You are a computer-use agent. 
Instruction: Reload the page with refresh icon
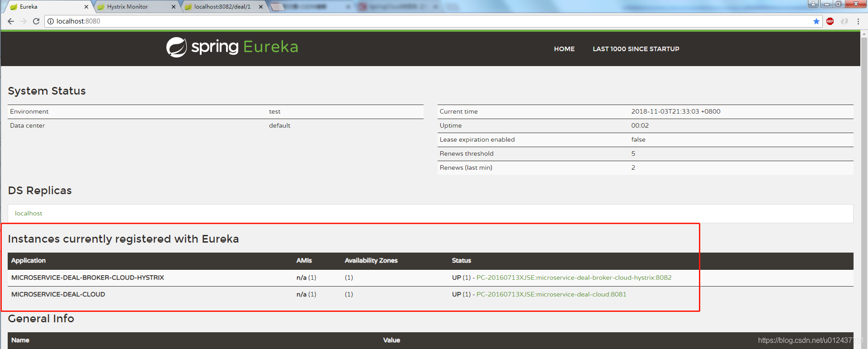point(36,21)
